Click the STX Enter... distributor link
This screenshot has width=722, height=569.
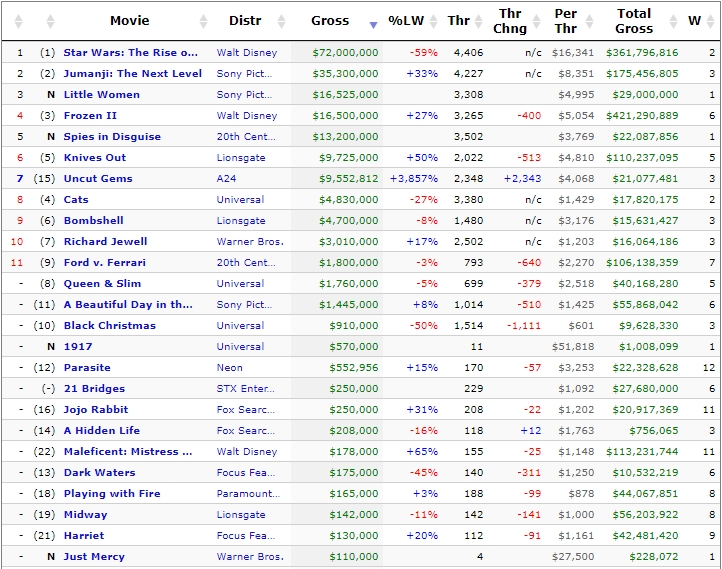pos(245,389)
